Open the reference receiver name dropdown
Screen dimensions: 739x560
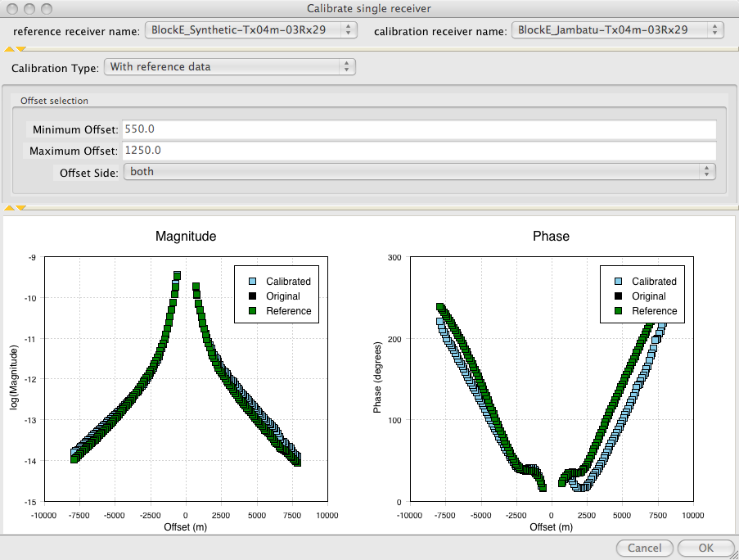(250, 30)
